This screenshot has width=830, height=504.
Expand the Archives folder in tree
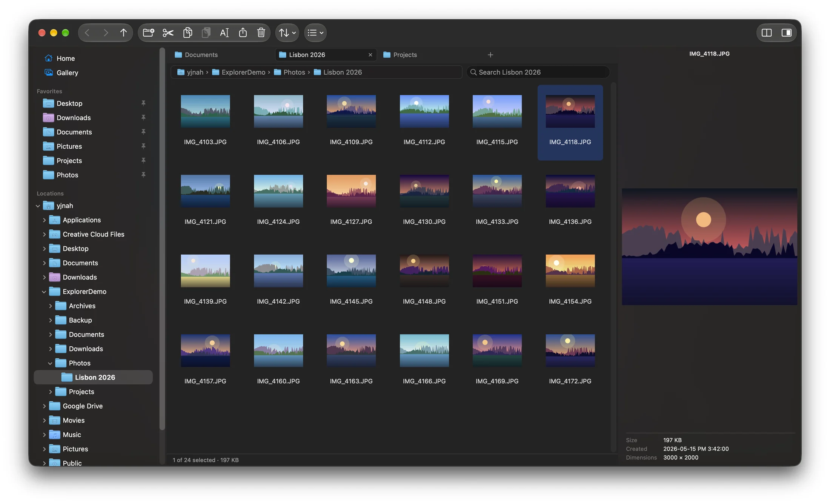[50, 306]
